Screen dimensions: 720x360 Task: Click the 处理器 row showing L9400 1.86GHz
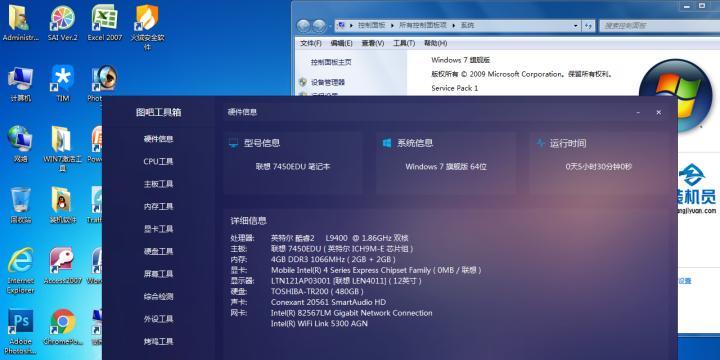319,238
